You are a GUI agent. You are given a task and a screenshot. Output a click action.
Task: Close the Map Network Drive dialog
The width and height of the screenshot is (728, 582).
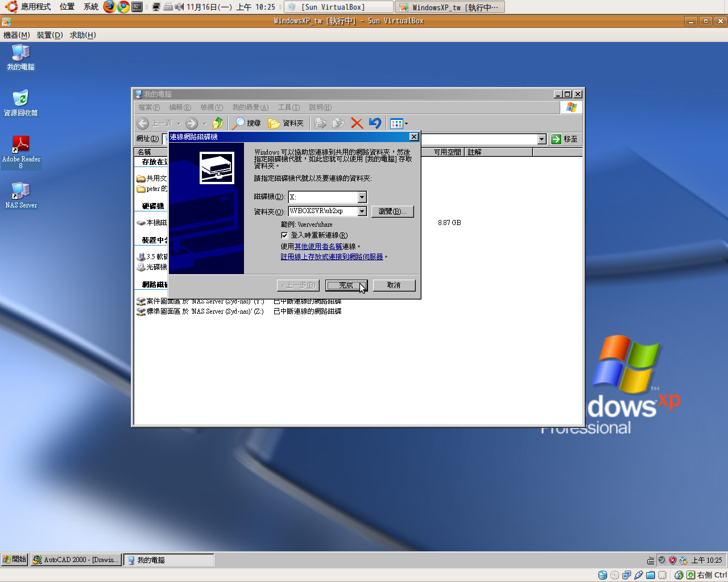pos(413,137)
